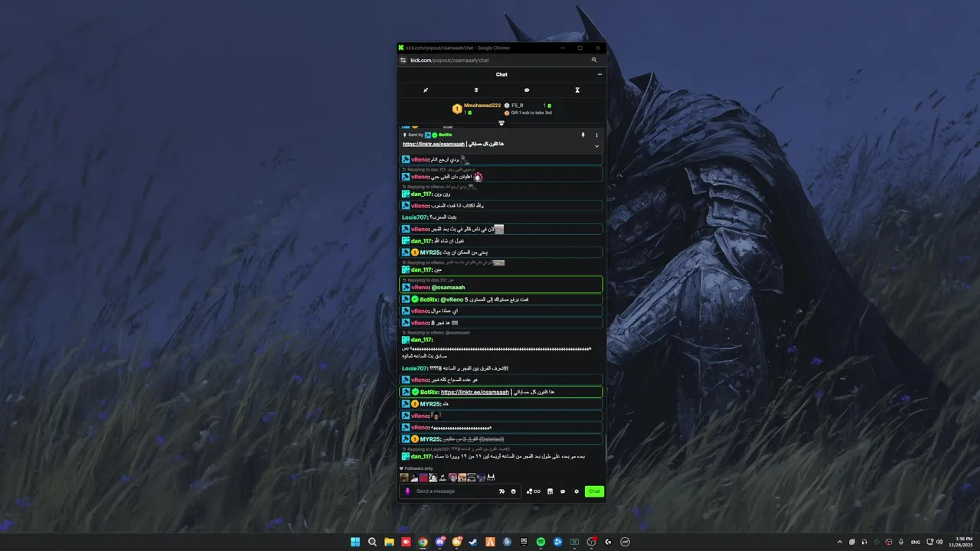
Task: Click the chat bubble icon near settings gear
Action: point(563,491)
